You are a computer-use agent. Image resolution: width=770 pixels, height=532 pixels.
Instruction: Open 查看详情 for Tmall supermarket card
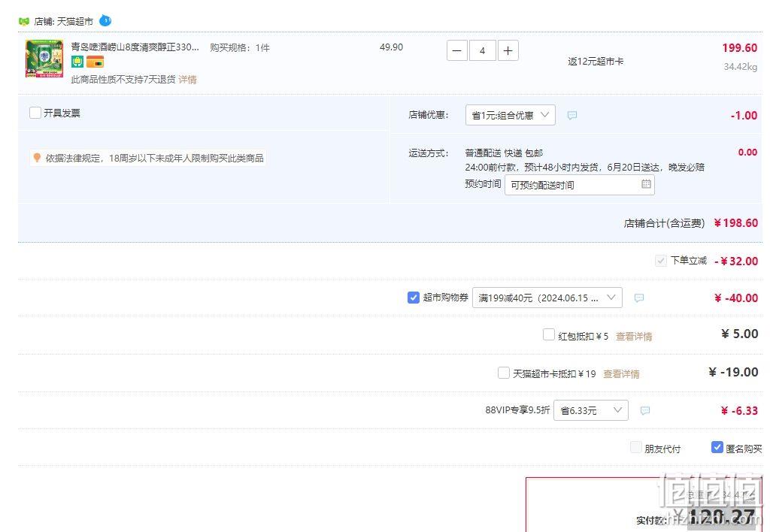621,374
